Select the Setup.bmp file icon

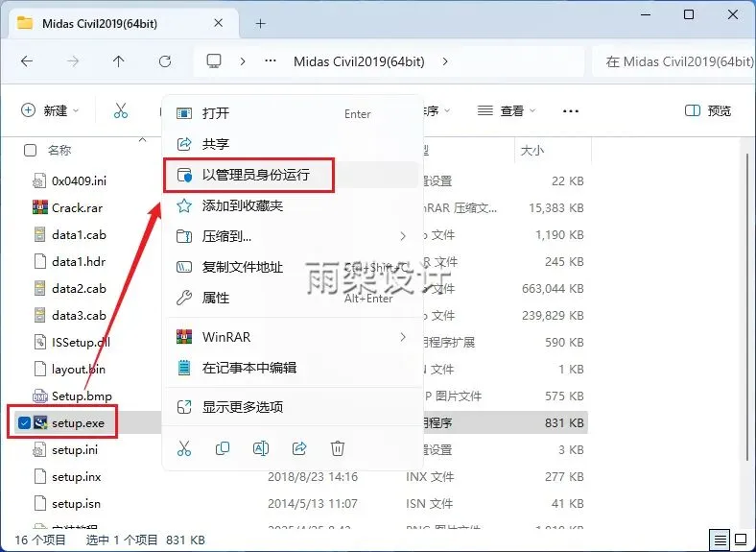(40, 396)
